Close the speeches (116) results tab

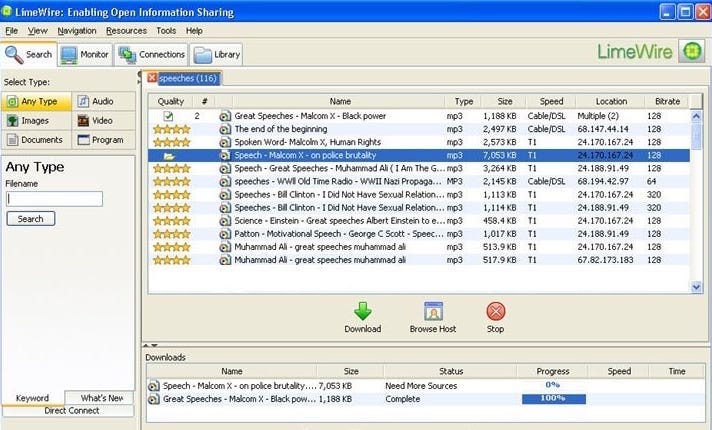[152, 78]
